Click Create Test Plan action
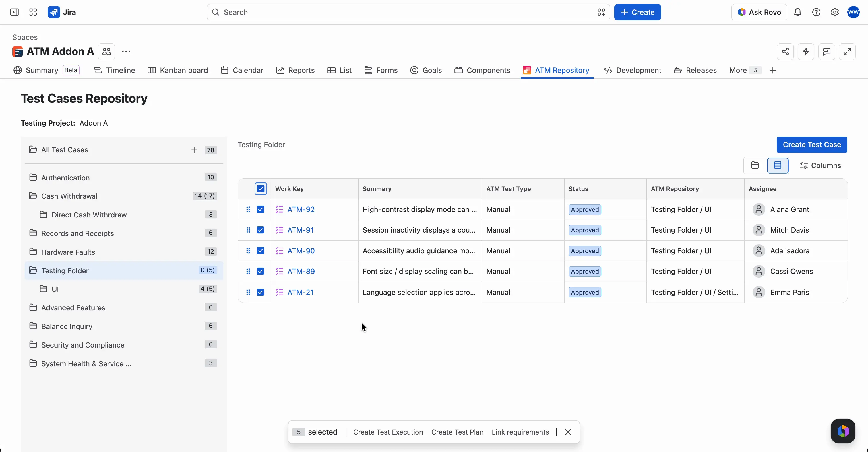This screenshot has width=868, height=452. (457, 432)
